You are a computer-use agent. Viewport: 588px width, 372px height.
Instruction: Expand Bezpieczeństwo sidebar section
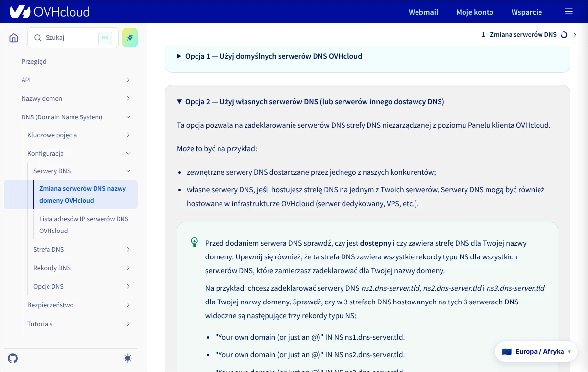pyautogui.click(x=79, y=305)
